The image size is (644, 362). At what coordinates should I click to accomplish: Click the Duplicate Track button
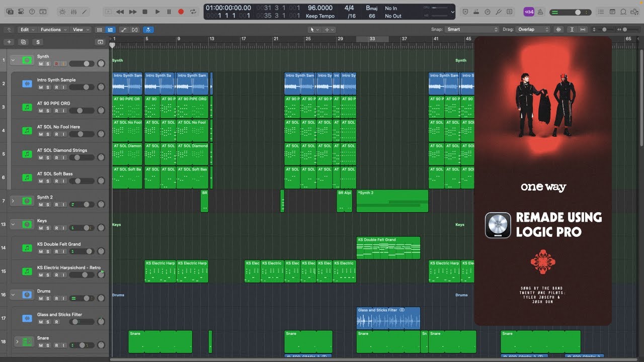[23, 42]
